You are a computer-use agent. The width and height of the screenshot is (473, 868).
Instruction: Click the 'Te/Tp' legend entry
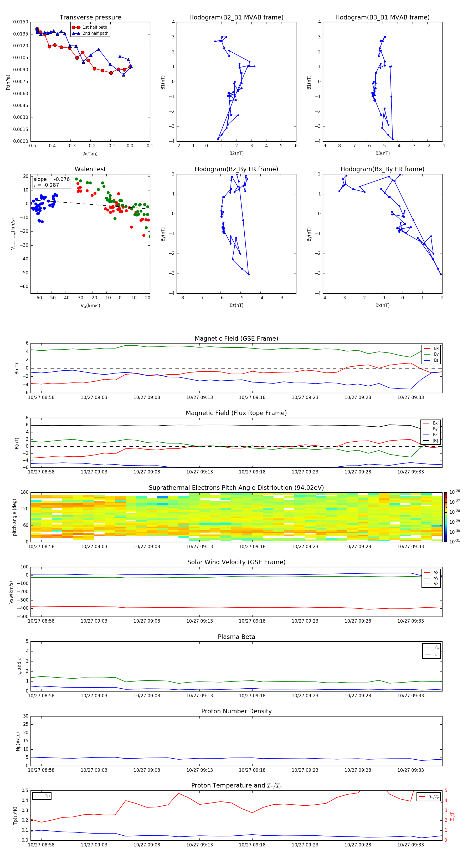coord(429,796)
